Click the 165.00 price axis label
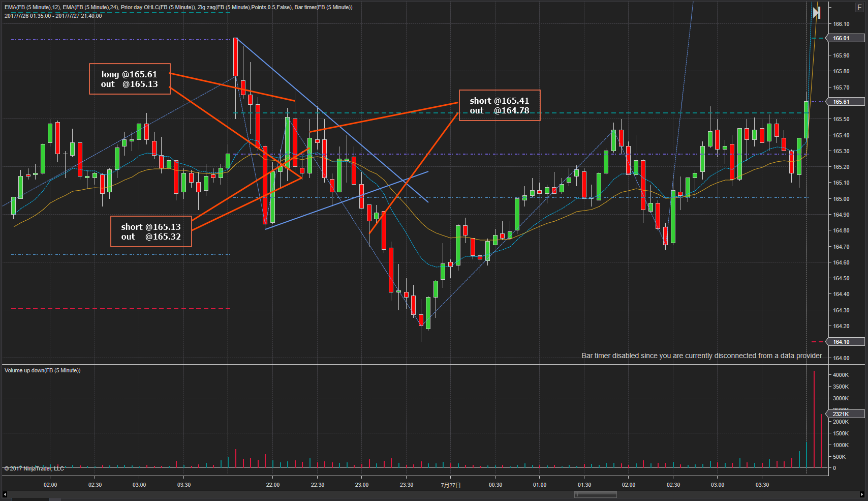 pos(842,199)
